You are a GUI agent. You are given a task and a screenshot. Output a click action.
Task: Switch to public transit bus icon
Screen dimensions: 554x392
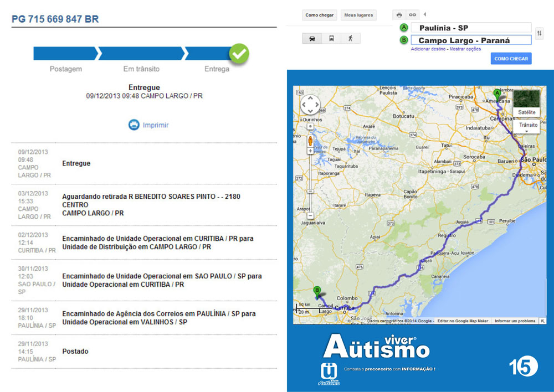click(x=331, y=39)
